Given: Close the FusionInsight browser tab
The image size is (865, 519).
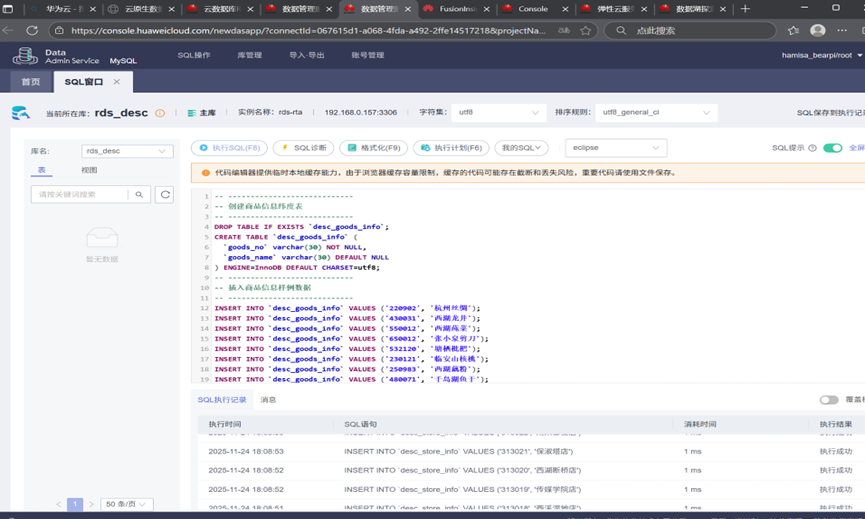Looking at the screenshot, I should click(487, 9).
